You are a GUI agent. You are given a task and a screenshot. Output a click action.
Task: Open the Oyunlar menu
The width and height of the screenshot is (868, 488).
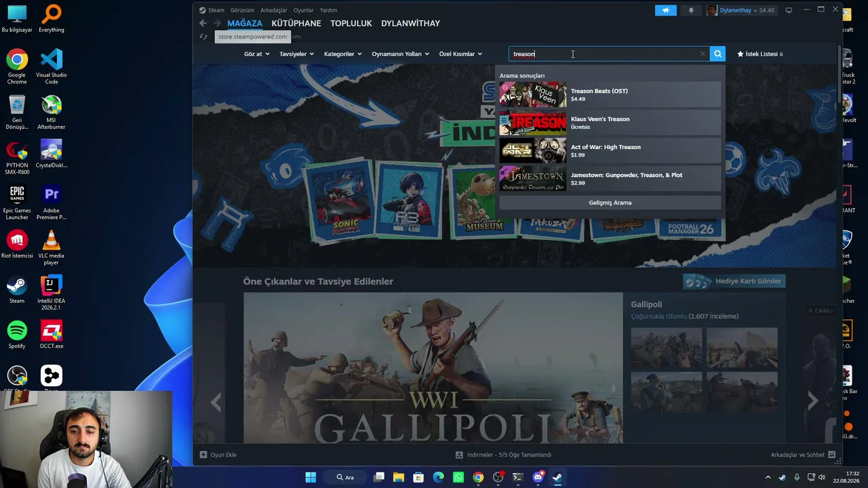coord(304,10)
